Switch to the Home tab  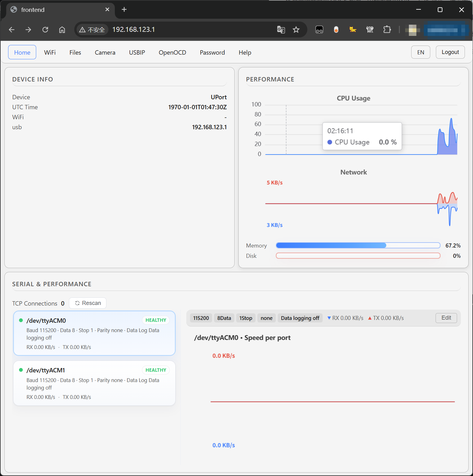(22, 52)
